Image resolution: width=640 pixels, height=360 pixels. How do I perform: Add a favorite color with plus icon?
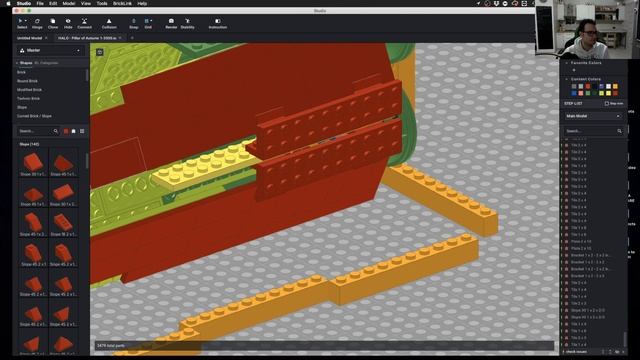(574, 70)
